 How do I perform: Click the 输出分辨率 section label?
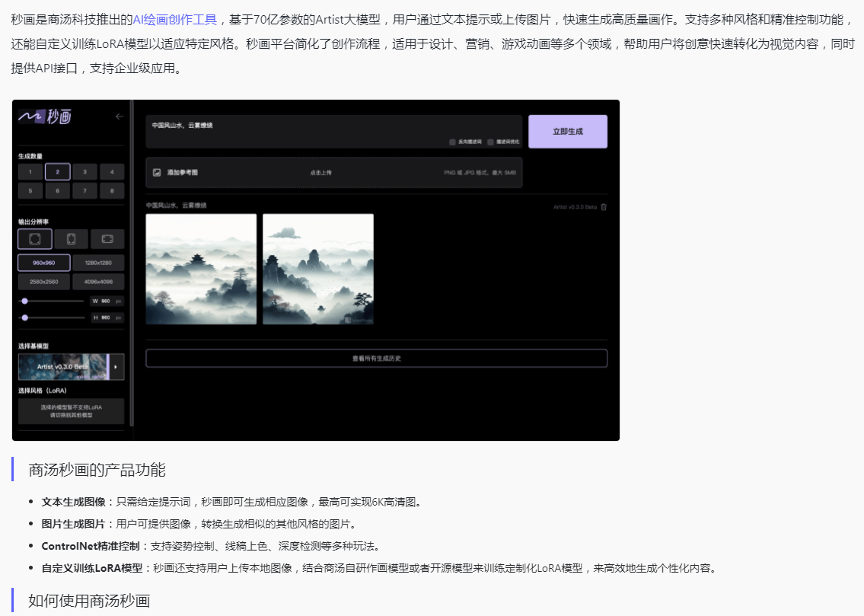[33, 222]
